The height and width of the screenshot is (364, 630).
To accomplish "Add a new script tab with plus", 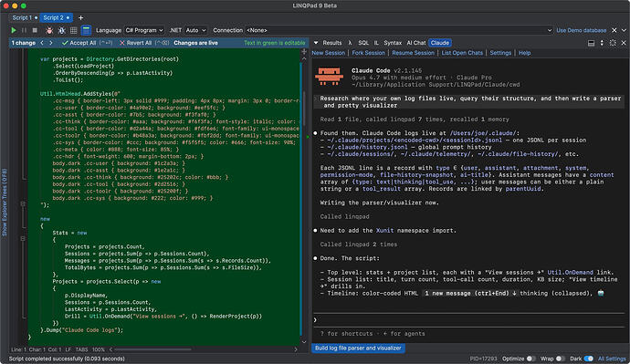I will pyautogui.click(x=80, y=17).
